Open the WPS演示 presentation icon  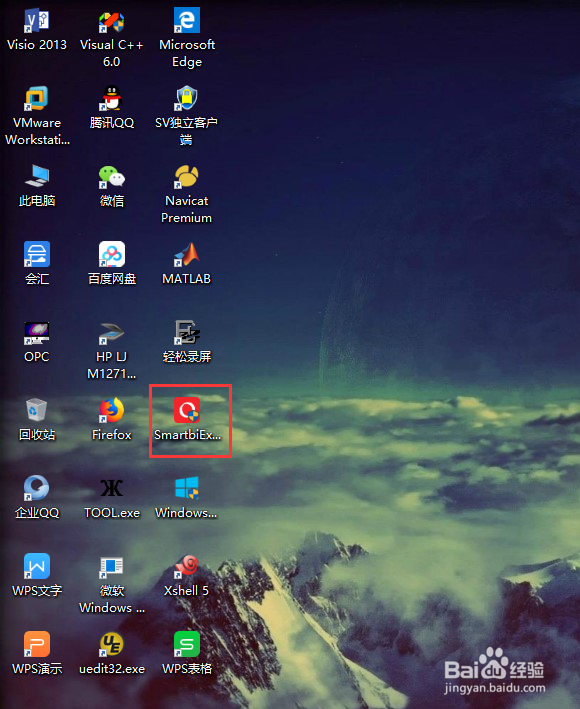(37, 644)
